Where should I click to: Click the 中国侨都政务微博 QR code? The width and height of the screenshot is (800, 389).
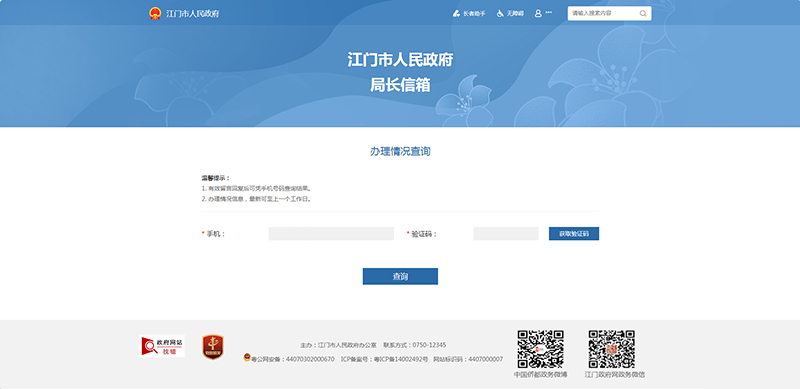[540, 349]
